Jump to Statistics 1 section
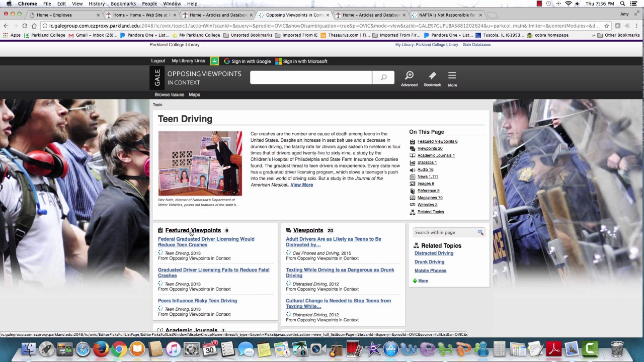The image size is (644, 362). [x=427, y=162]
